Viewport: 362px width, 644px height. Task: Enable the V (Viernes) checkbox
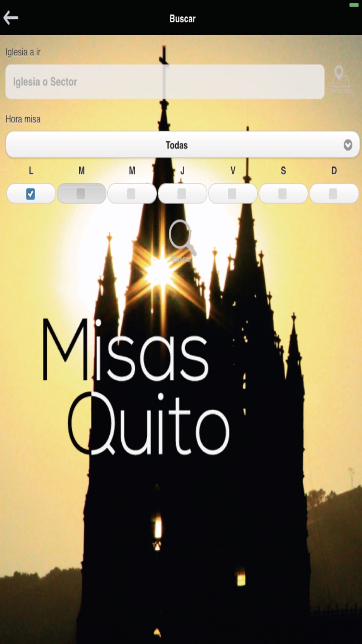pyautogui.click(x=233, y=193)
